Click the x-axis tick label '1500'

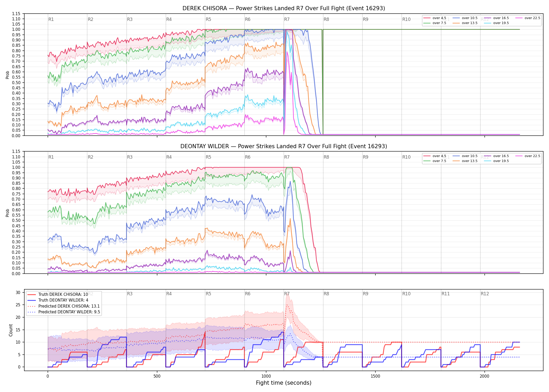[375, 376]
